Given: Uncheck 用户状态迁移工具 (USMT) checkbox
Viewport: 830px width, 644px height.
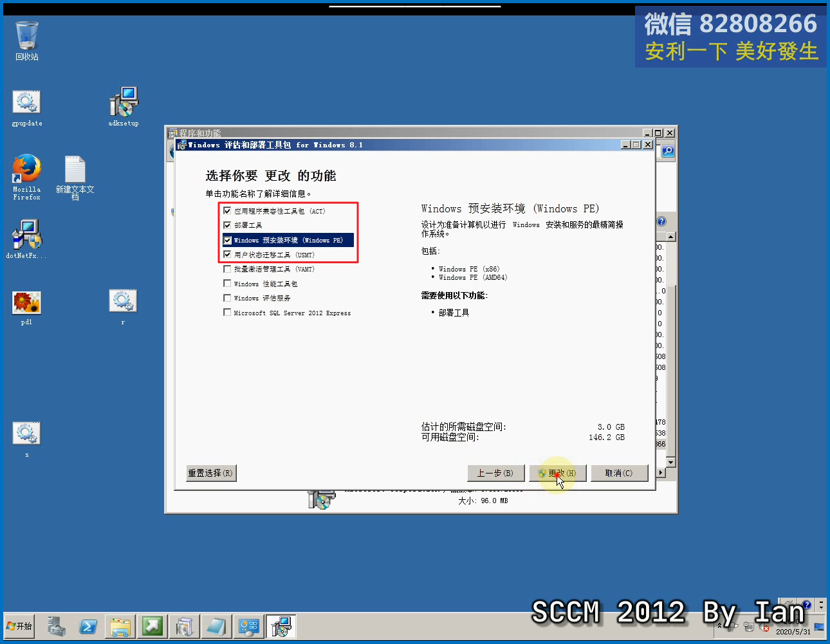Looking at the screenshot, I should (227, 254).
